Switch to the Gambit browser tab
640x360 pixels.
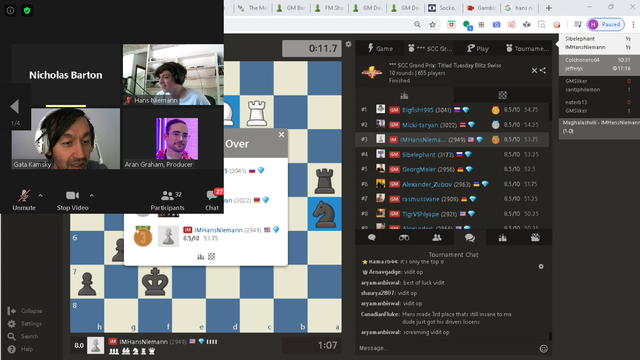tap(482, 8)
